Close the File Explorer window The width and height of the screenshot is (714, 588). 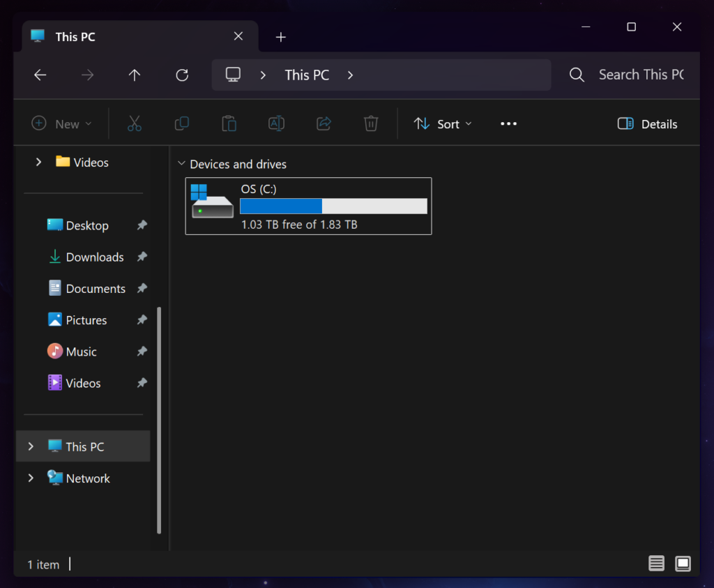click(x=677, y=27)
